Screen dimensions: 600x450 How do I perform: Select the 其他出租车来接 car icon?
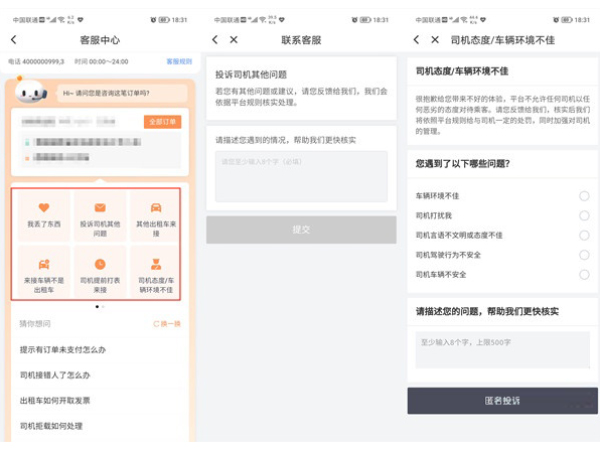click(155, 208)
